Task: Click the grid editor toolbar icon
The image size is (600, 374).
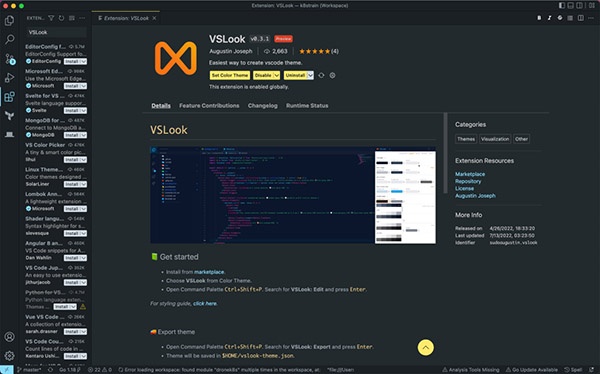Action: 570,18
